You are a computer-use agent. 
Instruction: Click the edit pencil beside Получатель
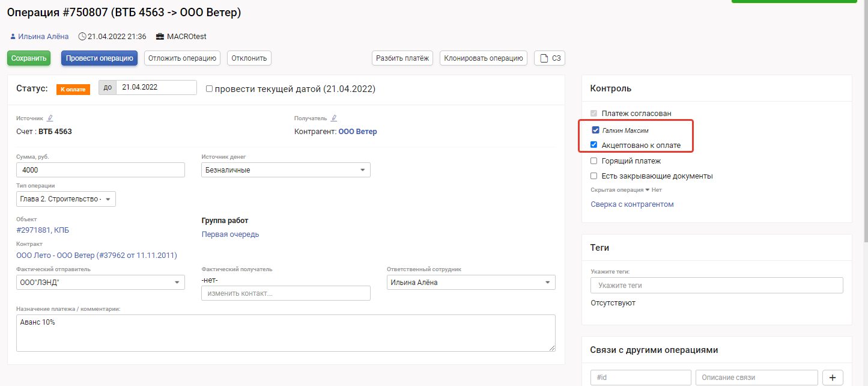tap(334, 118)
